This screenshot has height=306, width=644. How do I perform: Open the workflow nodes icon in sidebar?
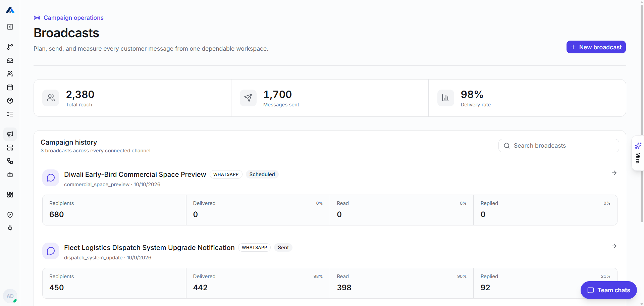(x=10, y=161)
